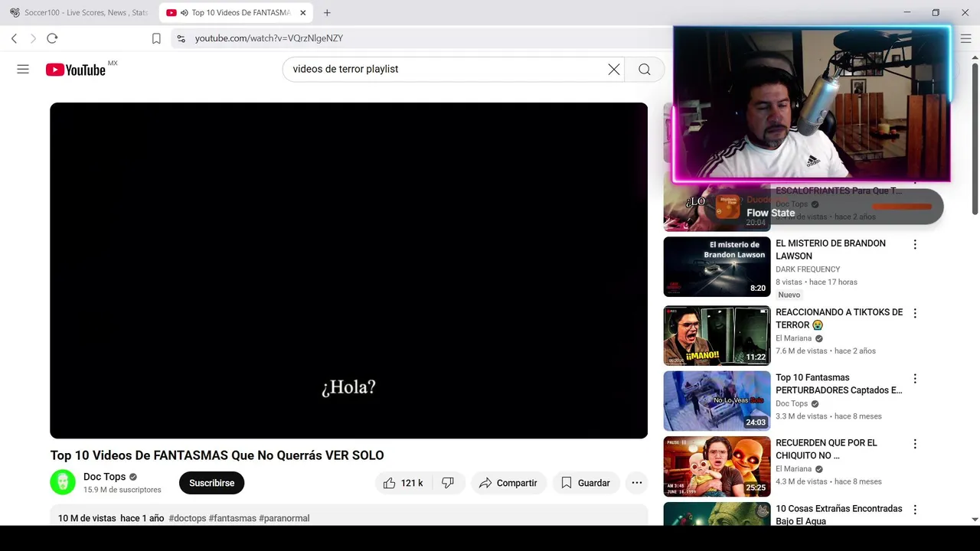Open options menu for Recuerden Que Por video
The width and height of the screenshot is (980, 551).
click(915, 444)
